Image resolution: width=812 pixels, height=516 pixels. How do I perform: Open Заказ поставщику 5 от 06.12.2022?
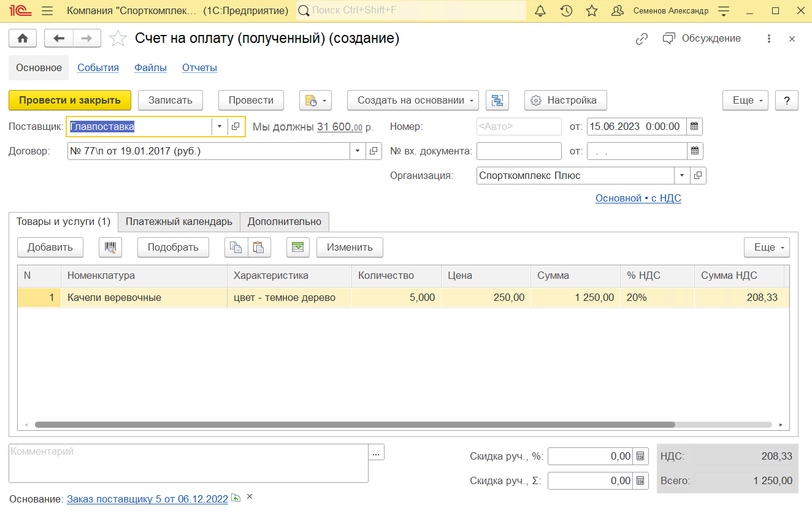click(x=147, y=499)
